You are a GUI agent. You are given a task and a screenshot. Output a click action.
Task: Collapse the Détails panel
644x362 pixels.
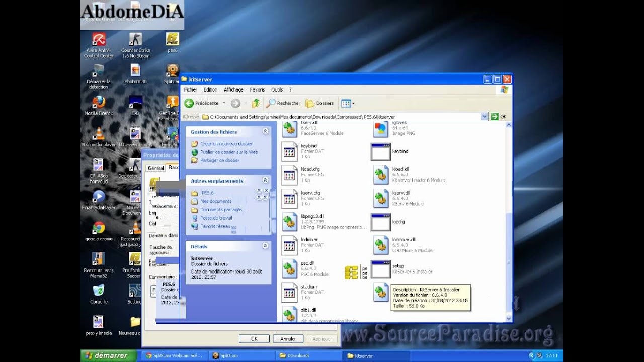pyautogui.click(x=265, y=246)
